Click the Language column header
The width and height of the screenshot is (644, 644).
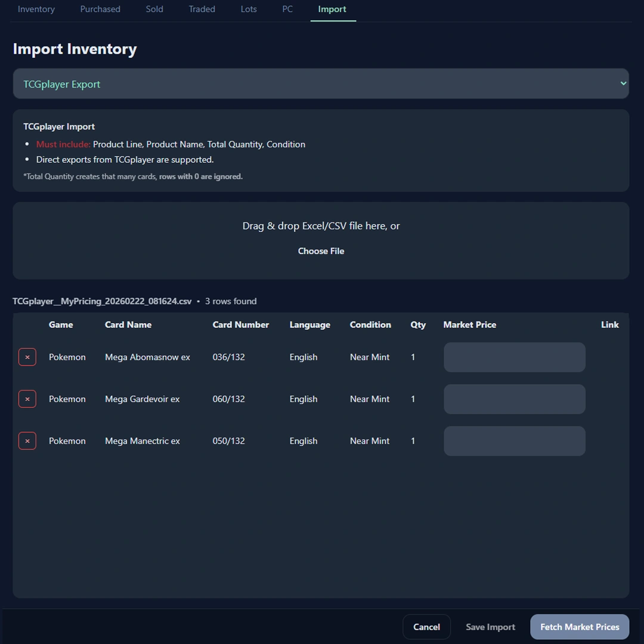coord(309,325)
